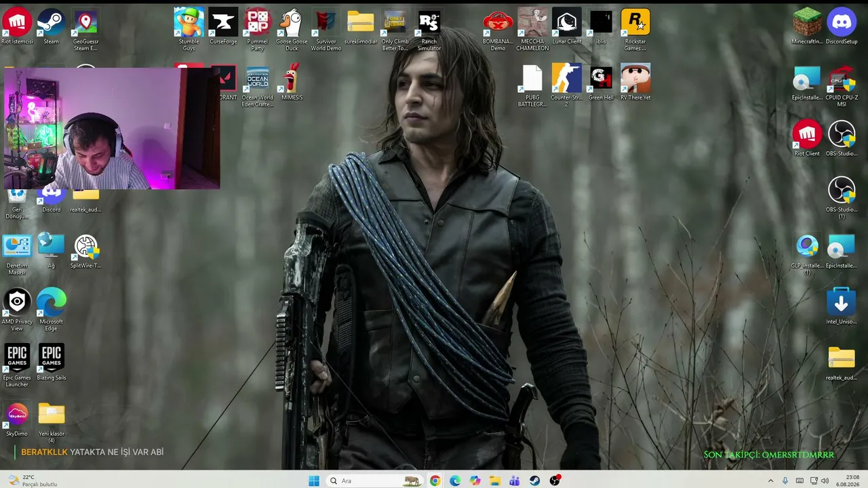
Task: Open Edge from the taskbar
Action: (x=455, y=481)
